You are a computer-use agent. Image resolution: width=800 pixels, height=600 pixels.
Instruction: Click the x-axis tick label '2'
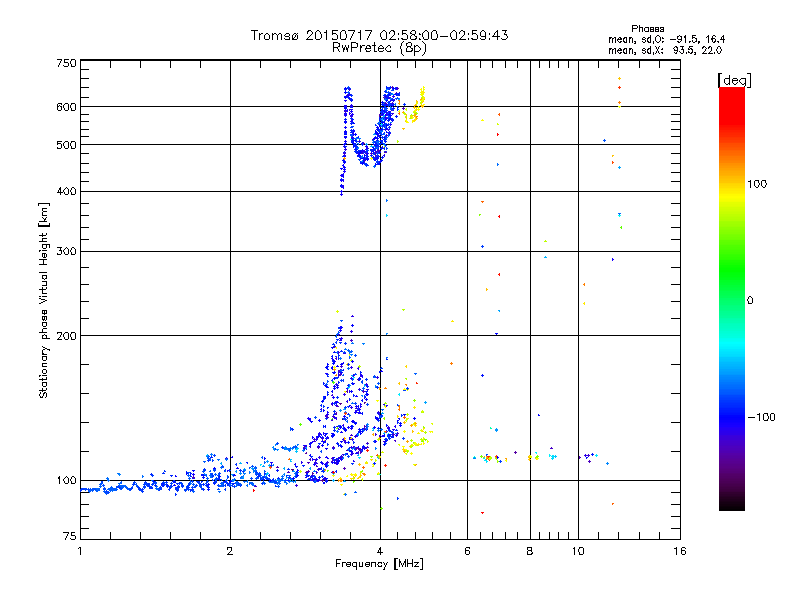(230, 551)
